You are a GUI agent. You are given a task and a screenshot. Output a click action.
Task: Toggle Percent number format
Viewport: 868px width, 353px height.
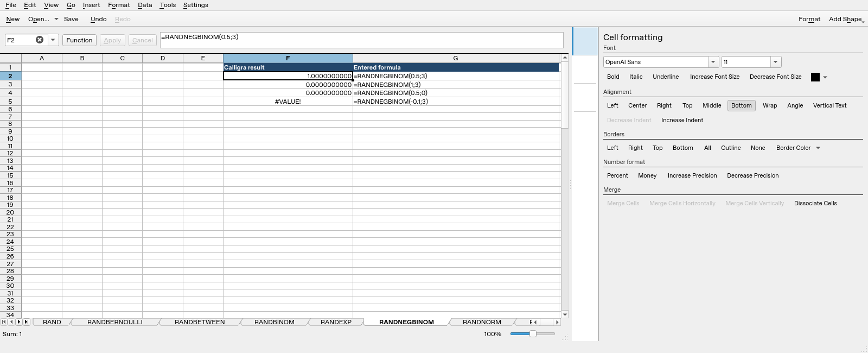[617, 175]
